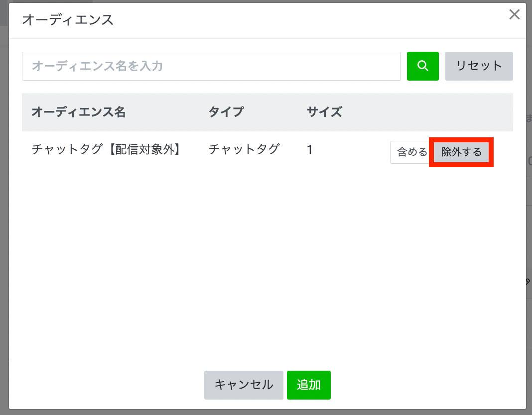The width and height of the screenshot is (532, 415).
Task: Click the green magnifier search button
Action: 422,66
